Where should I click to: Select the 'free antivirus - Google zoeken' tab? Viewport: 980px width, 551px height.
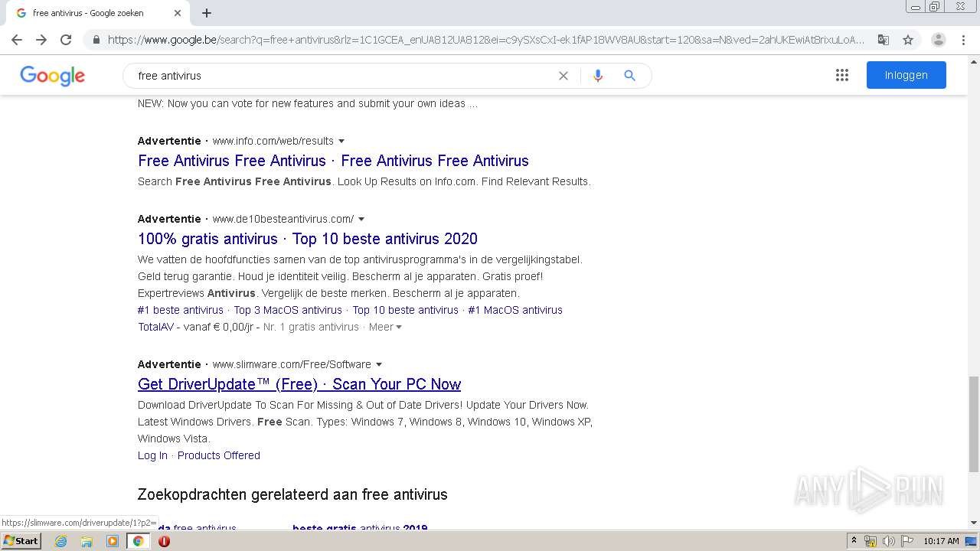coord(98,13)
